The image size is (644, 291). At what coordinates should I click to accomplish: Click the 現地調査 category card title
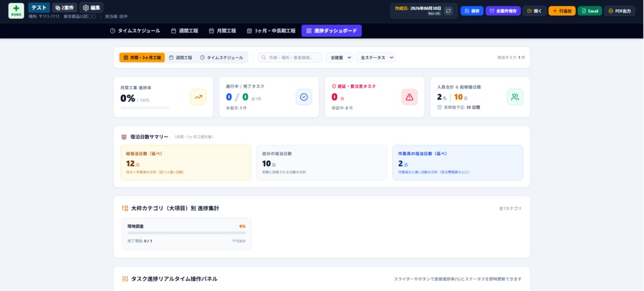pyautogui.click(x=136, y=226)
